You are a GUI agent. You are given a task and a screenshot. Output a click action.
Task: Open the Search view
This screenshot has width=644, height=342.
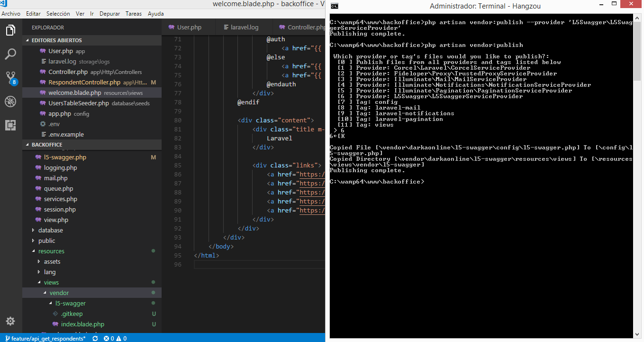[x=10, y=54]
